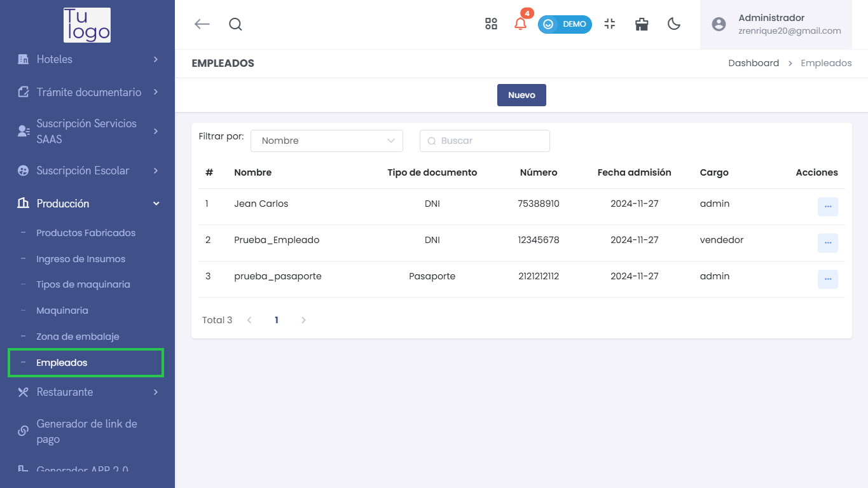Open actions menu for Jean Carlos

(827, 207)
